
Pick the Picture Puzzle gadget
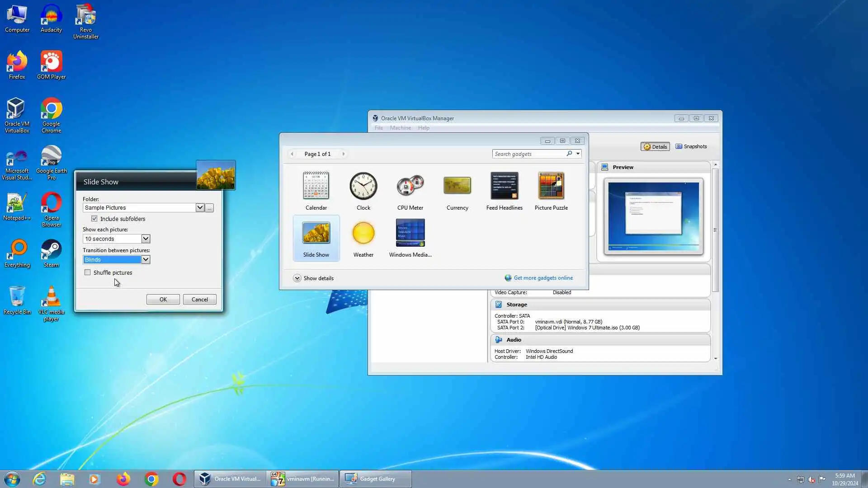pos(551,186)
